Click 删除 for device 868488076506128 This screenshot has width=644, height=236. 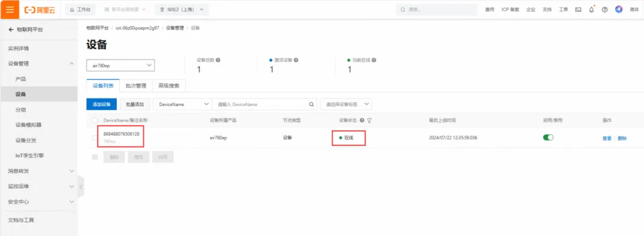click(622, 138)
